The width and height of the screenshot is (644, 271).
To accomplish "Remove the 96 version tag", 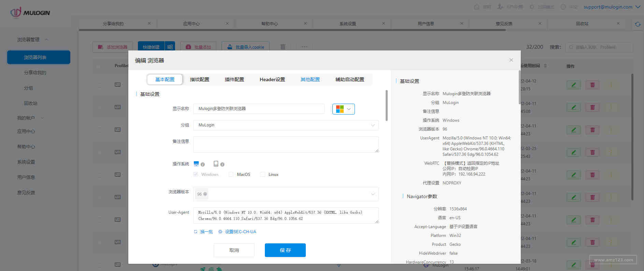I will [205, 194].
